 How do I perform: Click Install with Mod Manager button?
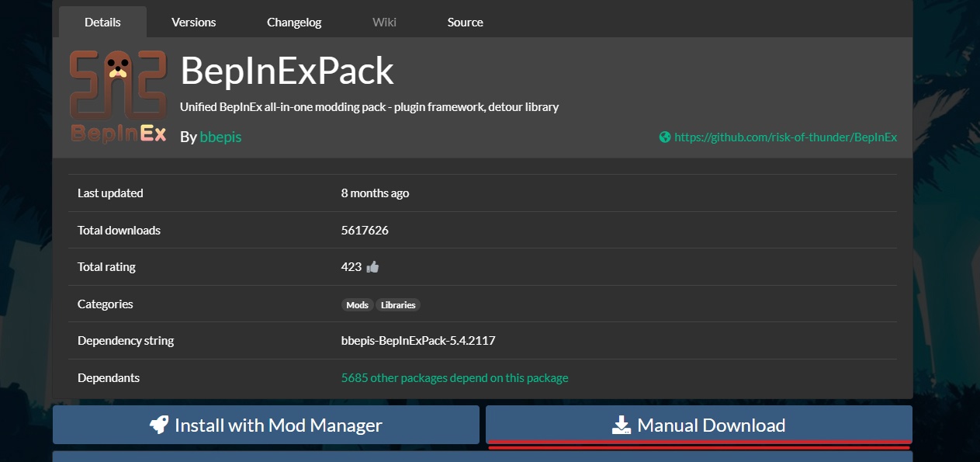(x=266, y=425)
